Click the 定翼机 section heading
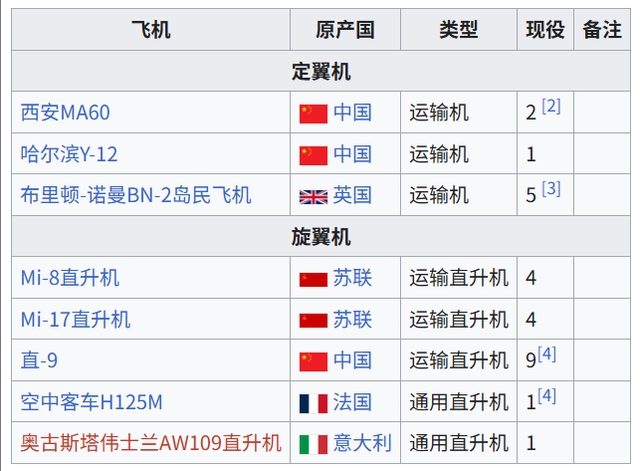The height and width of the screenshot is (471, 640). [x=321, y=71]
